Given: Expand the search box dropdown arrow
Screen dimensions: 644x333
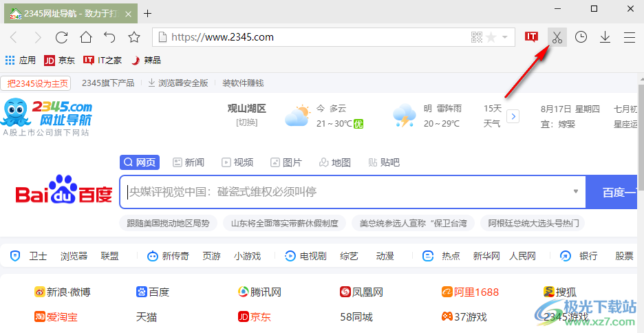Looking at the screenshot, I should [x=576, y=191].
